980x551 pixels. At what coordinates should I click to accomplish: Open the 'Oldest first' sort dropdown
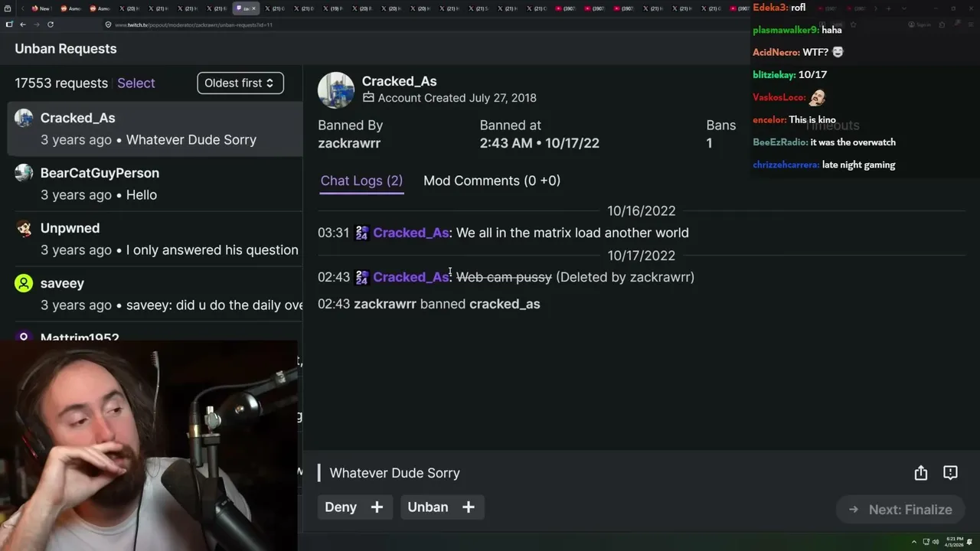click(240, 83)
